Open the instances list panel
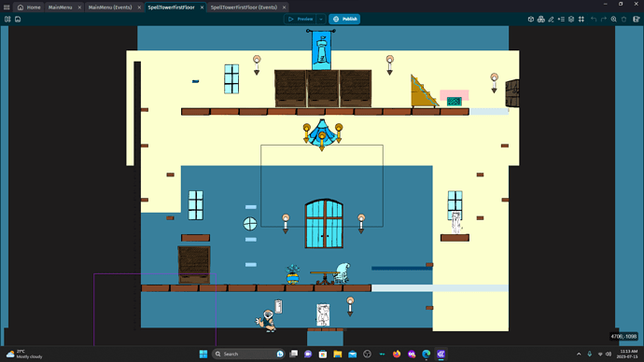Screen dimensions: 644x362 pyautogui.click(x=561, y=19)
